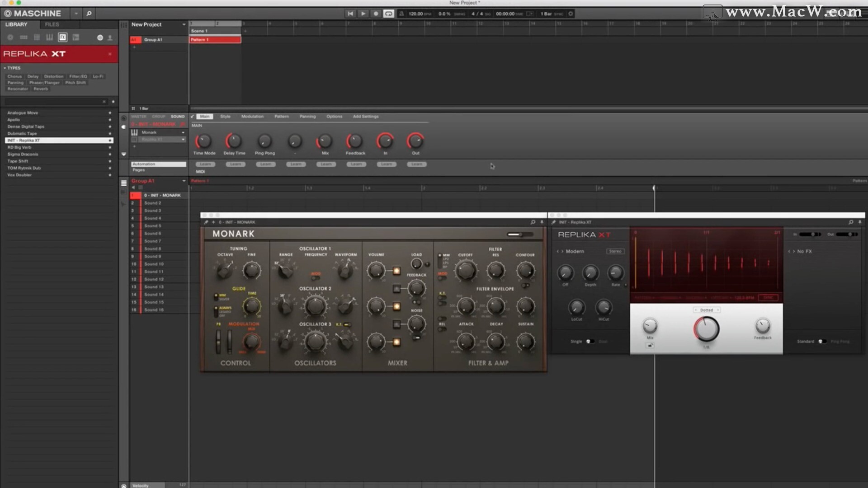Viewport: 868px width, 488px height.
Task: Toggle Standard/Ping Pong switch in Replika XT
Action: click(x=822, y=342)
